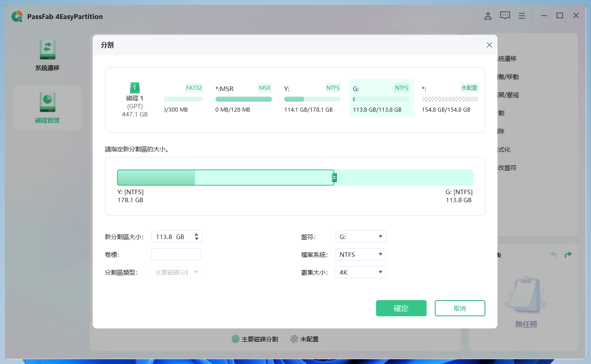Click the partition resize slider handle
This screenshot has width=591, height=364.
point(334,177)
